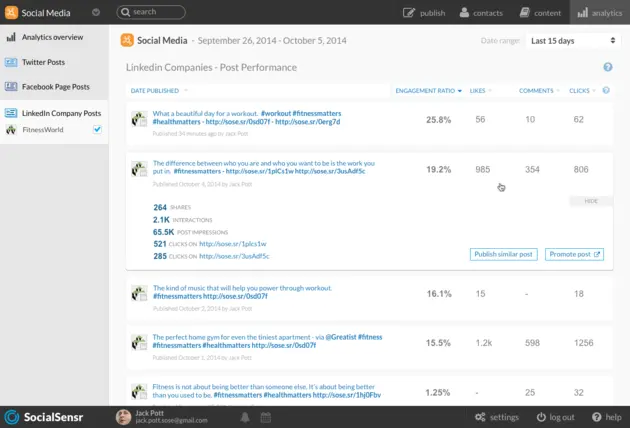
Task: Click the publish pencil icon
Action: [x=408, y=13]
